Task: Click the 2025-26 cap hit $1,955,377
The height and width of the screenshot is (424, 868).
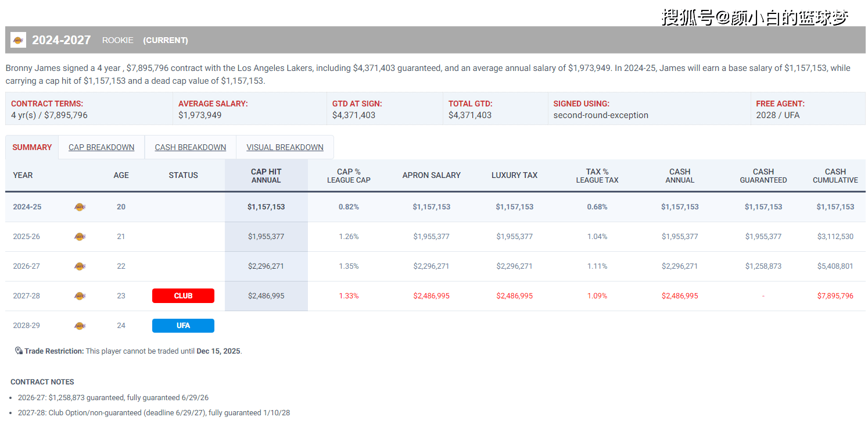Action: click(266, 237)
